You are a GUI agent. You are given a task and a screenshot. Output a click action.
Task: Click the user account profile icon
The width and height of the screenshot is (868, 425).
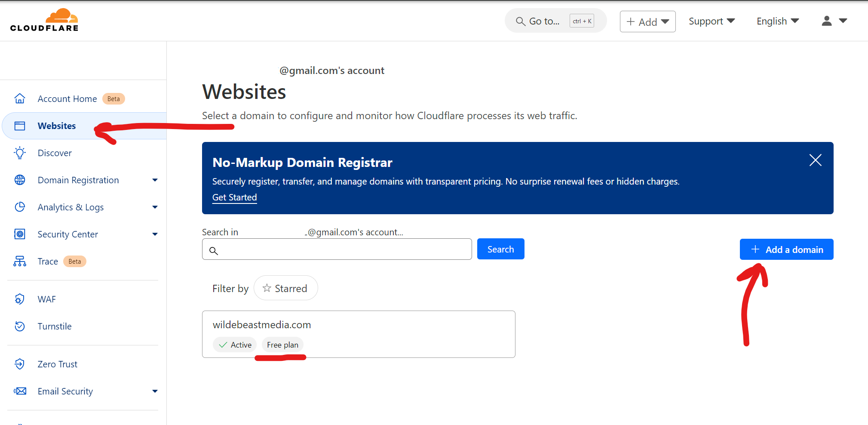point(826,21)
